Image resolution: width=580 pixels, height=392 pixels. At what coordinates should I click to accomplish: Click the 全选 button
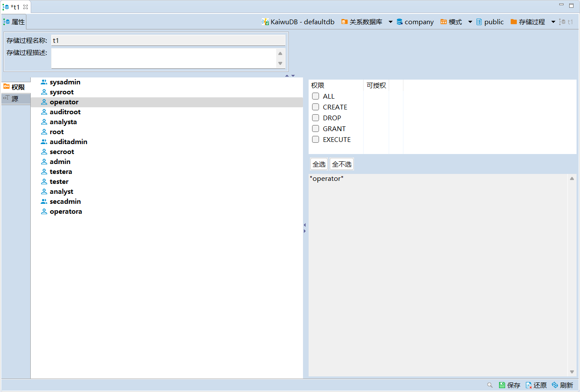click(319, 164)
